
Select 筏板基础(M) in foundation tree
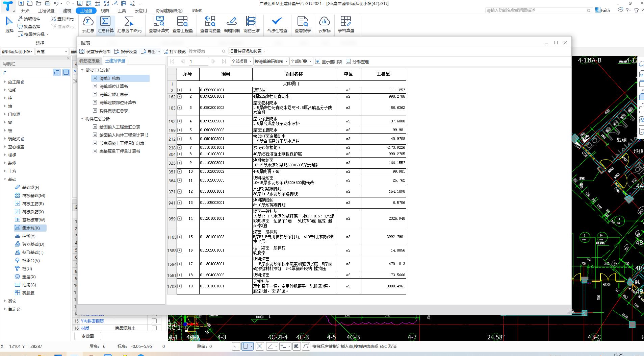pos(30,195)
